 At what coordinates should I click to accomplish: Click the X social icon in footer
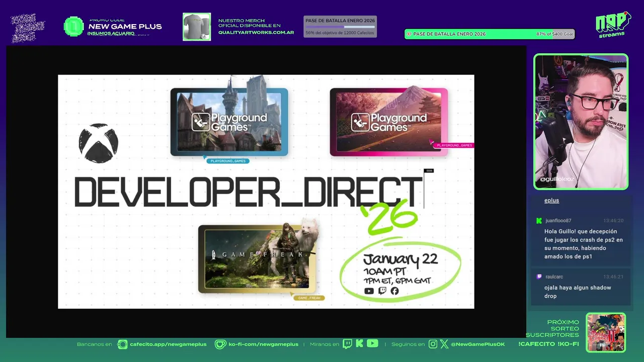(x=444, y=344)
